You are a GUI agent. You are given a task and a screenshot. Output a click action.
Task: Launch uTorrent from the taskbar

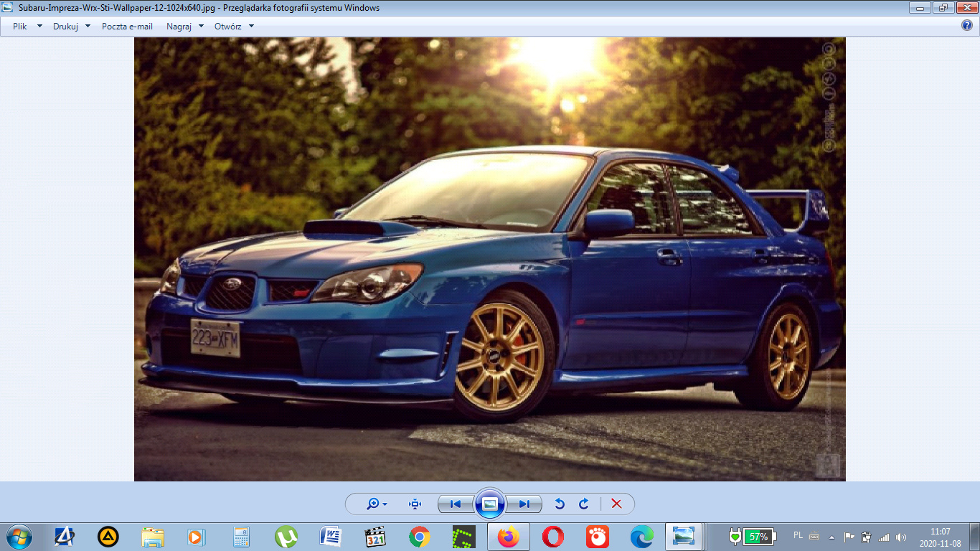pos(286,537)
